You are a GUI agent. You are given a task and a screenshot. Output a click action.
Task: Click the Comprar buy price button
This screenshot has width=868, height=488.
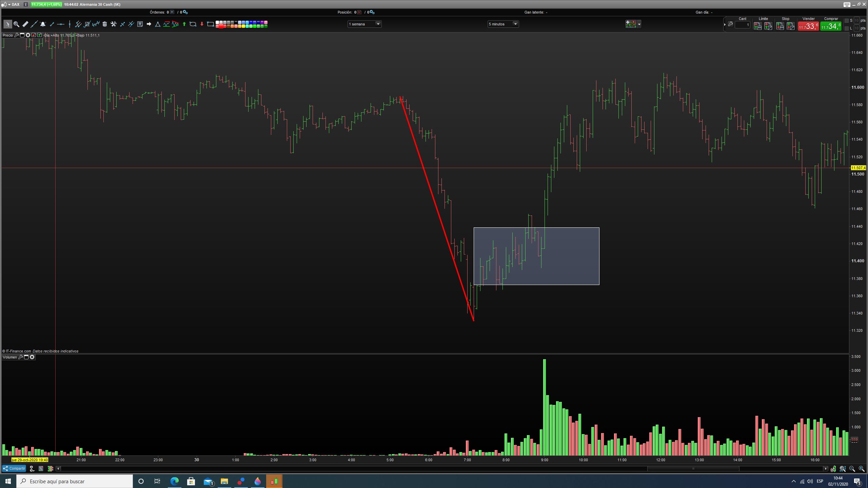pos(831,26)
